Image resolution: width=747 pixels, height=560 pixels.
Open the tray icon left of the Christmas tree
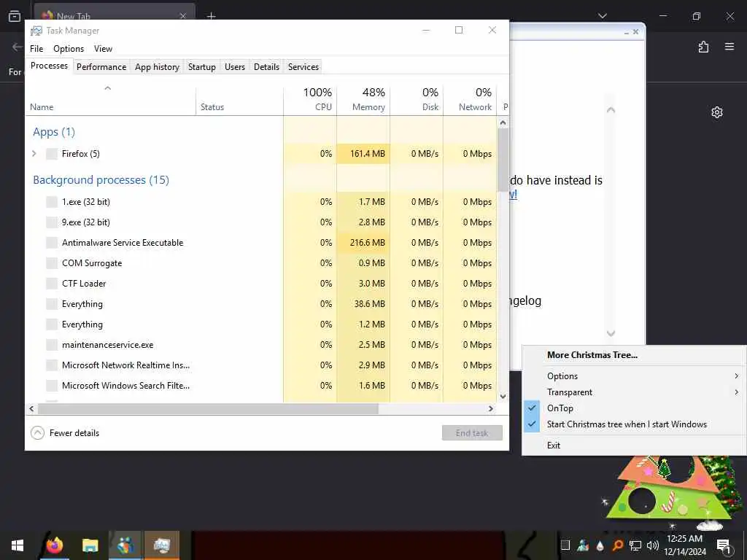565,545
